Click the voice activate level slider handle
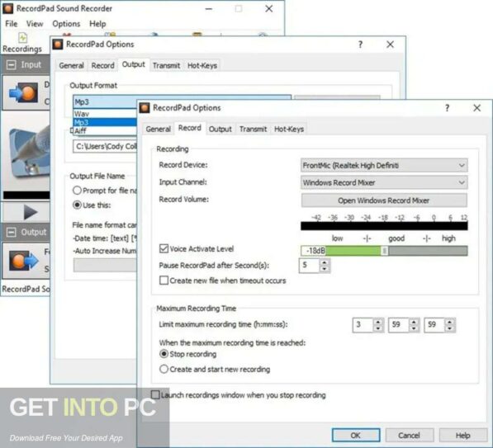 coord(384,251)
